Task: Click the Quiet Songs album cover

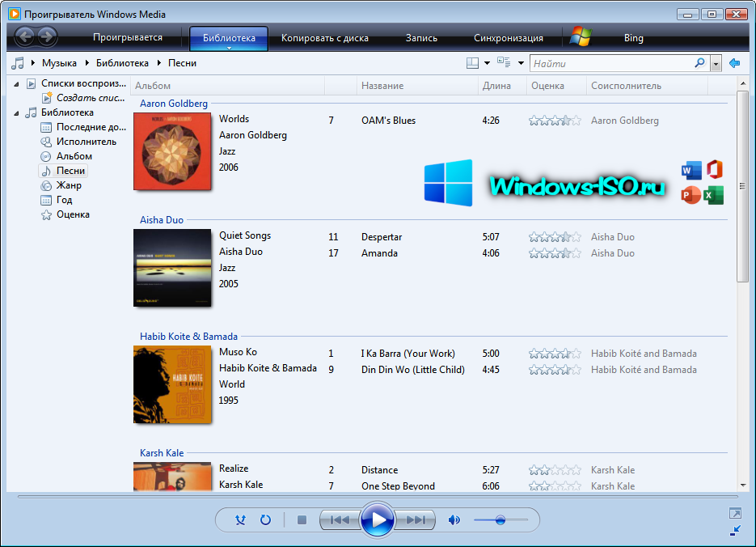Action: pos(172,268)
